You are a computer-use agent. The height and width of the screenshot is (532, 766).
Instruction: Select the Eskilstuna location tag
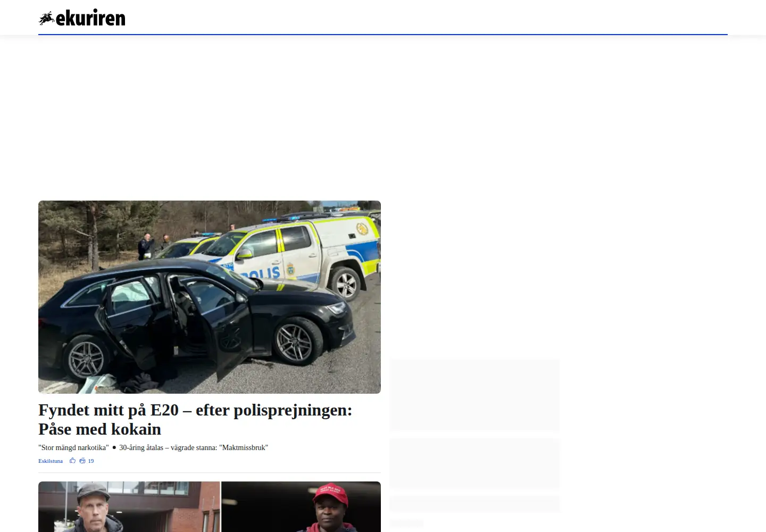tap(51, 461)
